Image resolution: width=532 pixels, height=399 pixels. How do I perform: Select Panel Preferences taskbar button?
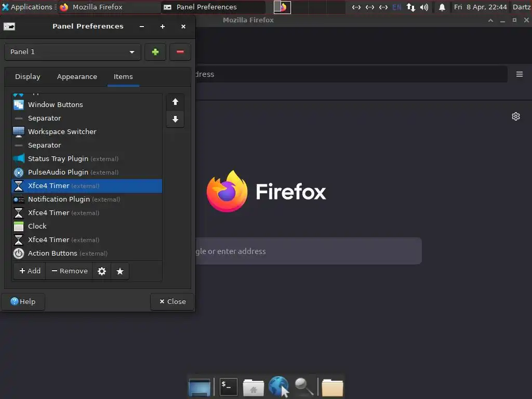click(214, 7)
